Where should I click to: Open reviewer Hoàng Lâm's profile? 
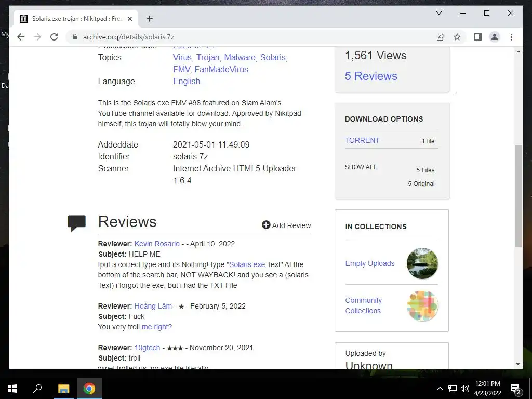pyautogui.click(x=153, y=306)
